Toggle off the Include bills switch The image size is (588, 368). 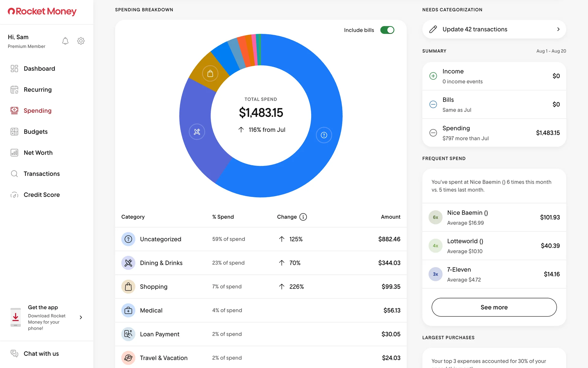coord(387,30)
